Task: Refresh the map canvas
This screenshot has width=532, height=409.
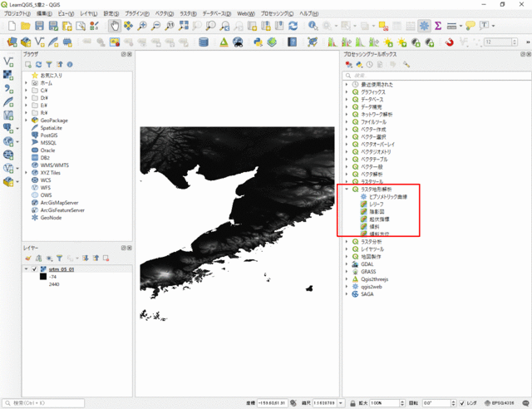Action: tap(293, 26)
